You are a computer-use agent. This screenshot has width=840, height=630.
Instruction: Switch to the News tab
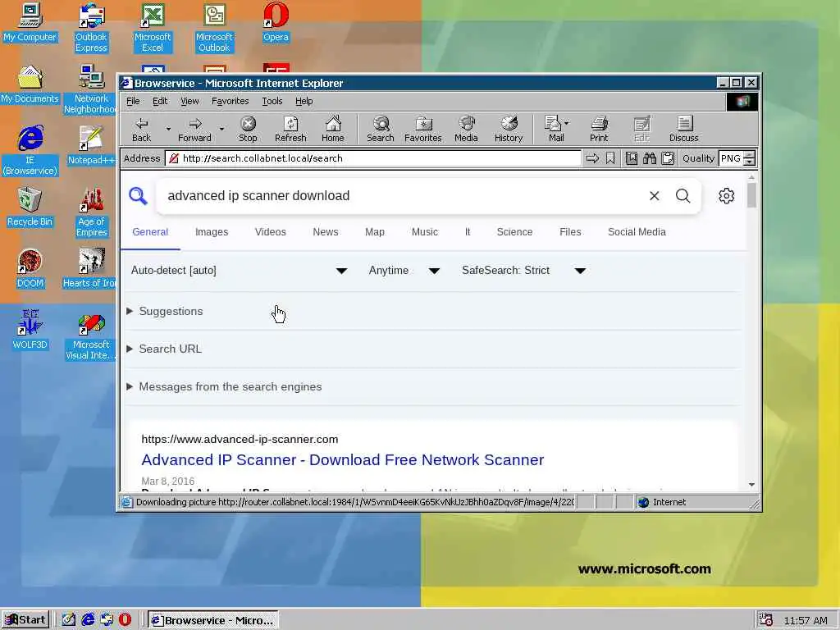[x=325, y=232]
